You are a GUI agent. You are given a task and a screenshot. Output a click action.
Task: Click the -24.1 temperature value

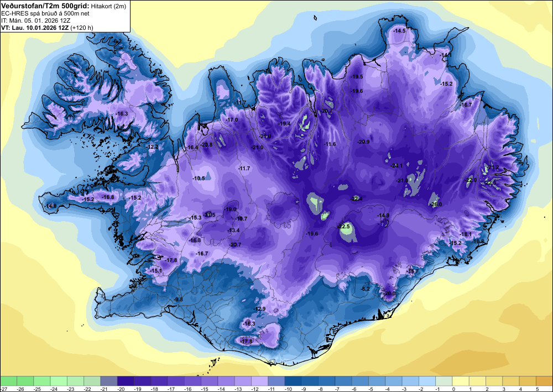pyautogui.click(x=397, y=165)
